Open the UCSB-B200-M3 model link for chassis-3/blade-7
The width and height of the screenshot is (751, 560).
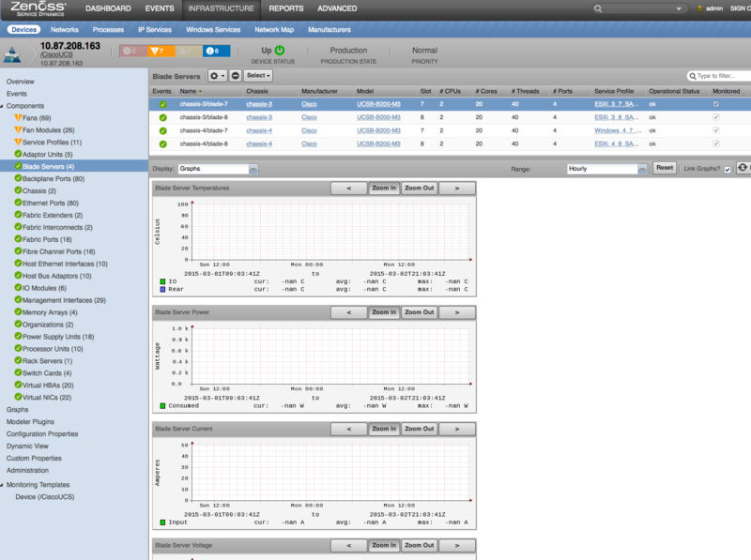tap(378, 104)
